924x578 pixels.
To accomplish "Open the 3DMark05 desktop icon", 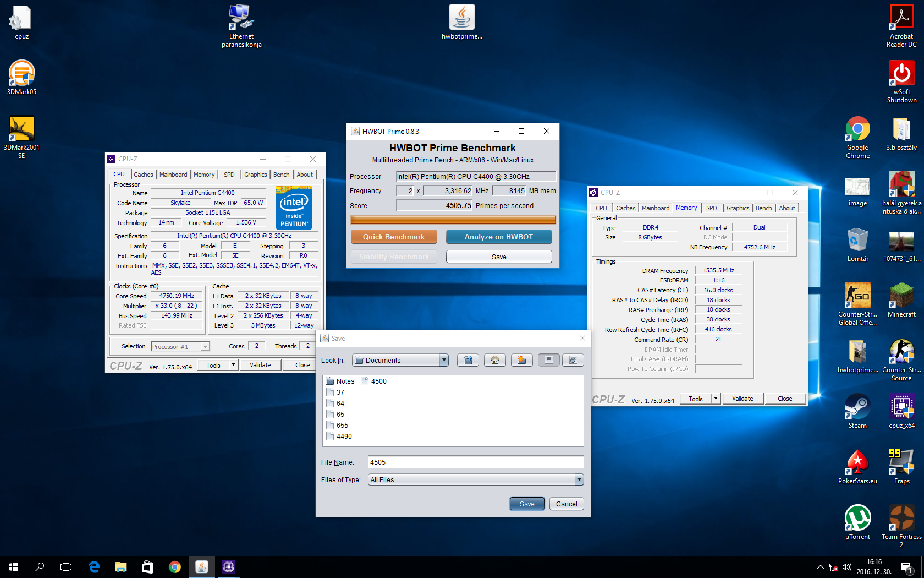I will [x=21, y=77].
